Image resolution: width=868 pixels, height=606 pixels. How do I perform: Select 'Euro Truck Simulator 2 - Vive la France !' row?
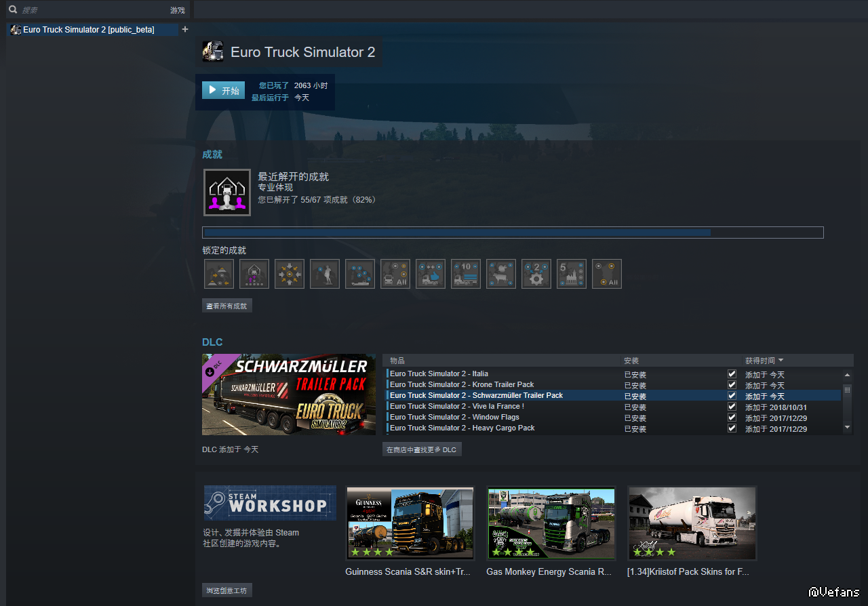click(x=614, y=407)
